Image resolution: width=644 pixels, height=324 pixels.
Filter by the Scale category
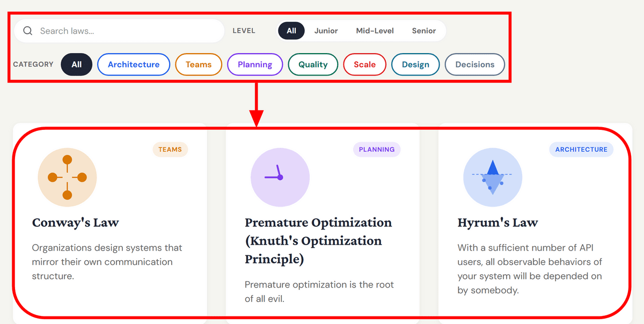[x=364, y=64]
